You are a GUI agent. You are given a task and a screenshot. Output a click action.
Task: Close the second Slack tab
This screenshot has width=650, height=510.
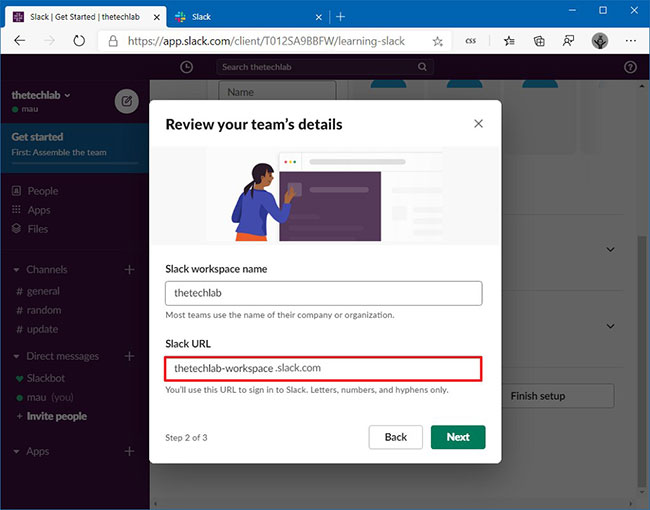318,17
